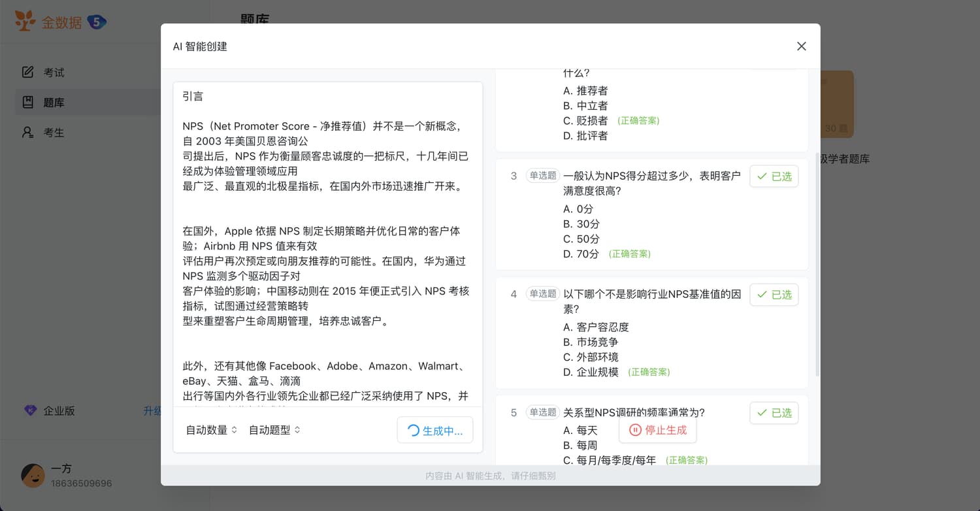Click the 考生 person icon in sidebar
The width and height of the screenshot is (980, 511).
click(x=27, y=132)
